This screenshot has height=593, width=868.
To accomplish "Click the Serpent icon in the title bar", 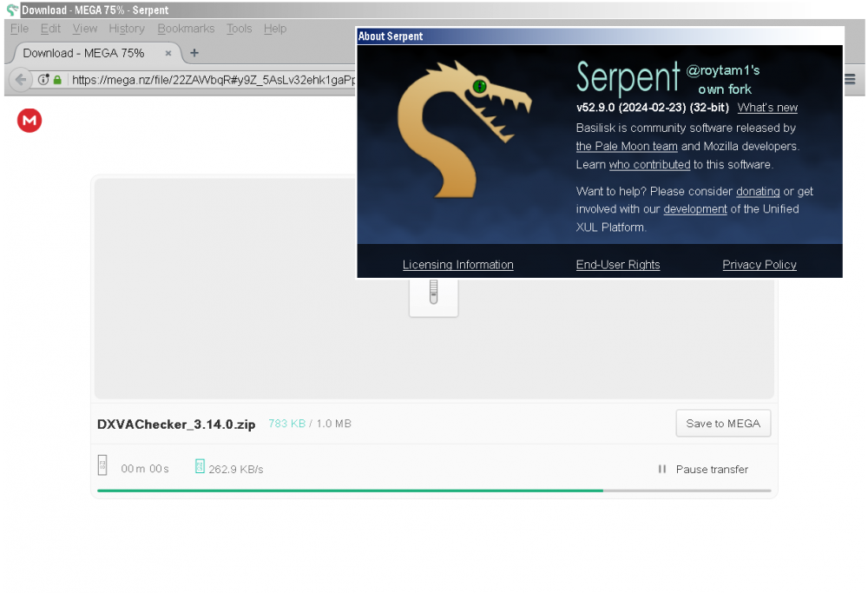I will pyautogui.click(x=12, y=10).
